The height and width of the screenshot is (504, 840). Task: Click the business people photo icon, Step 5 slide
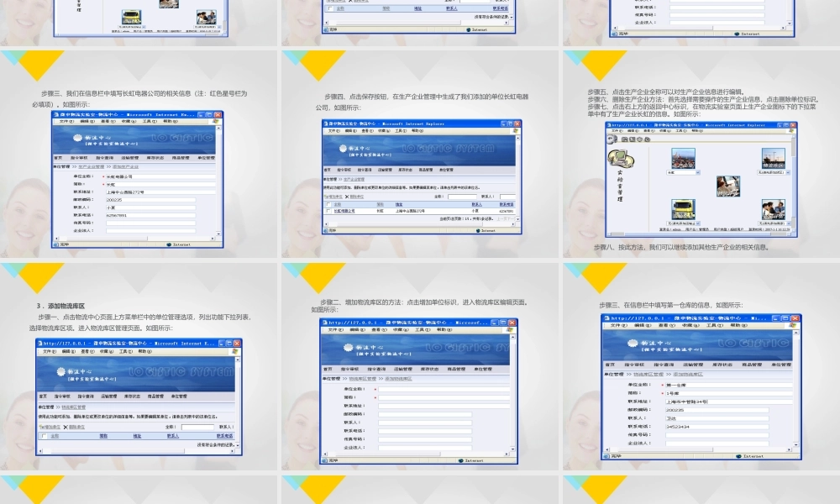[x=773, y=208]
